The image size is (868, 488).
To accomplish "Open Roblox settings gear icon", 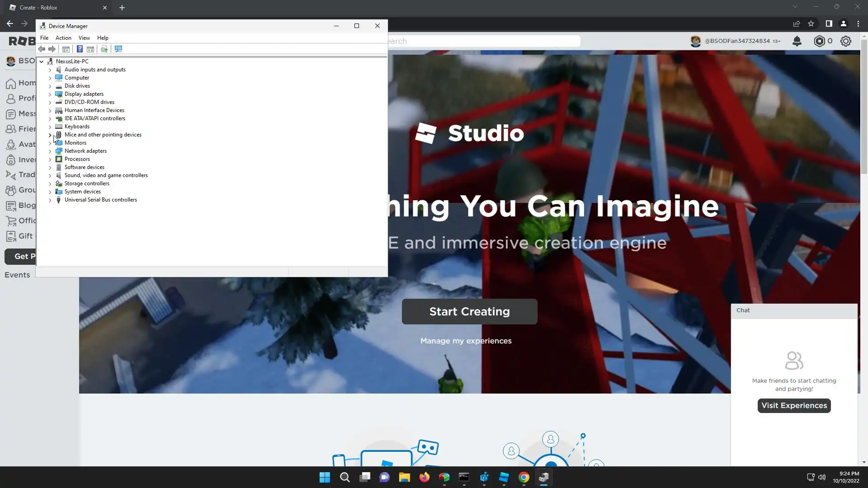I will click(846, 41).
